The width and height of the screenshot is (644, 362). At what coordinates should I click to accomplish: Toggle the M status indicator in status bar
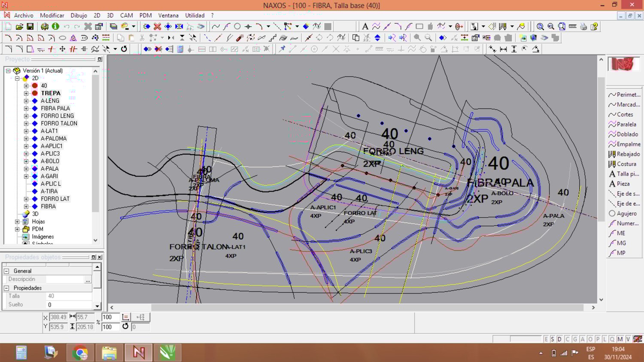pos(620,339)
